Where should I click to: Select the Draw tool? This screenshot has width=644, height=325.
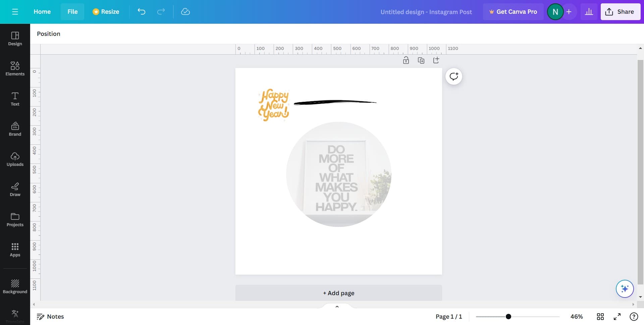coord(15,189)
